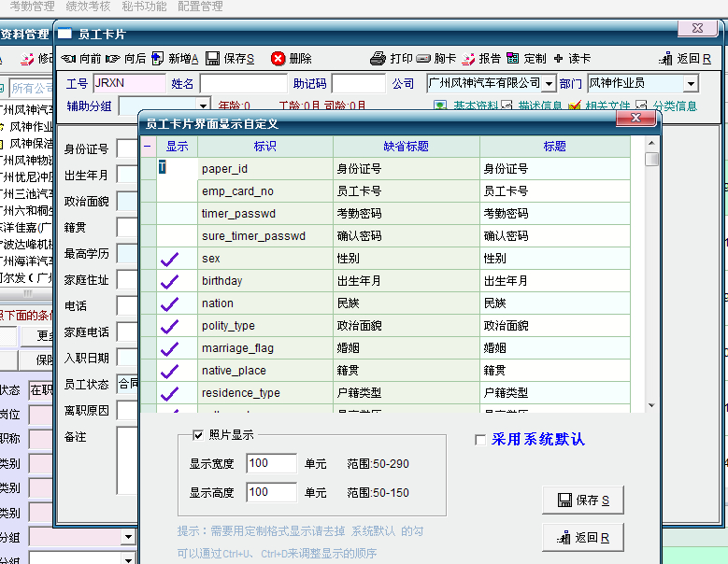The width and height of the screenshot is (728, 564).
Task: Click the 打印 (print) toolbar icon
Action: (378, 59)
